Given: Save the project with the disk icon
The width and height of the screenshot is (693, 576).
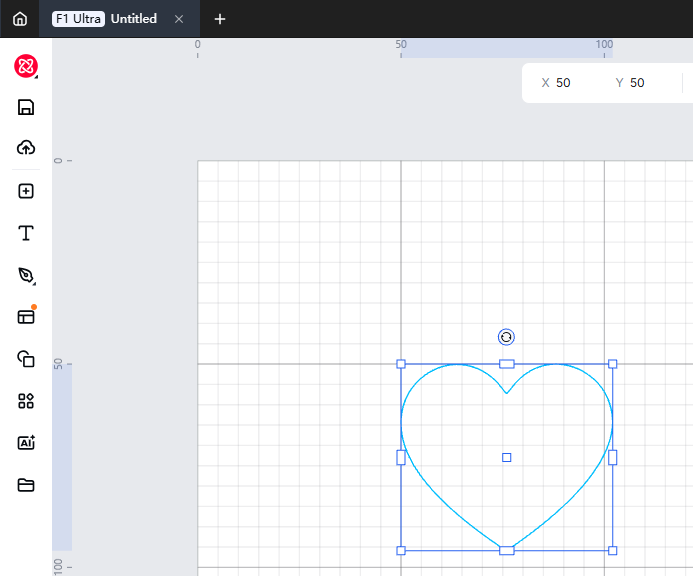Looking at the screenshot, I should [26, 108].
